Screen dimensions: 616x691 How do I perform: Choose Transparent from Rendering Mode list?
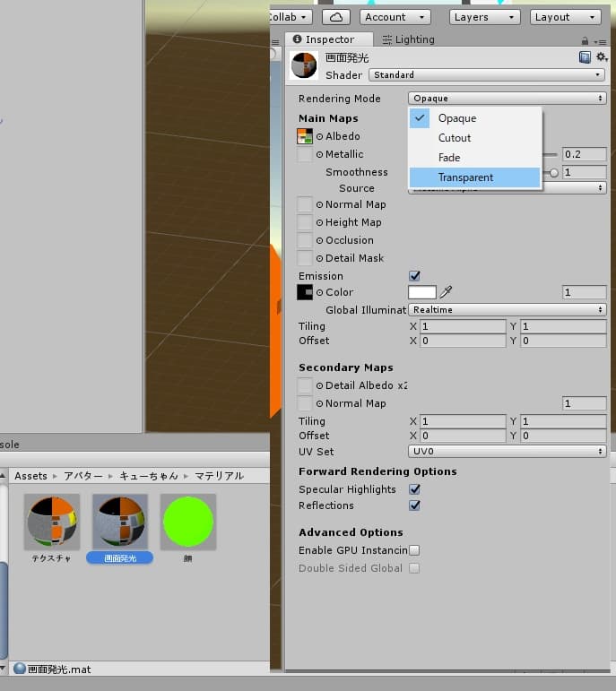point(474,177)
